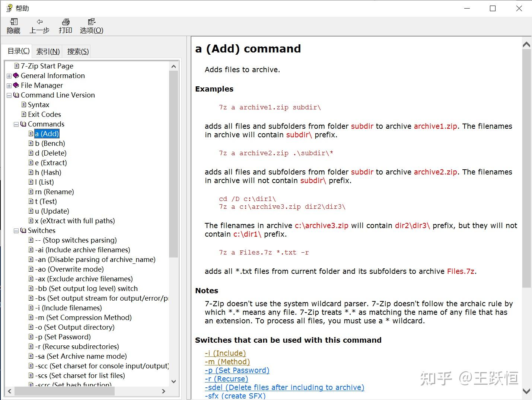The width and height of the screenshot is (532, 400).
Task: Switch to the 搜索(S) search tab
Action: click(78, 51)
